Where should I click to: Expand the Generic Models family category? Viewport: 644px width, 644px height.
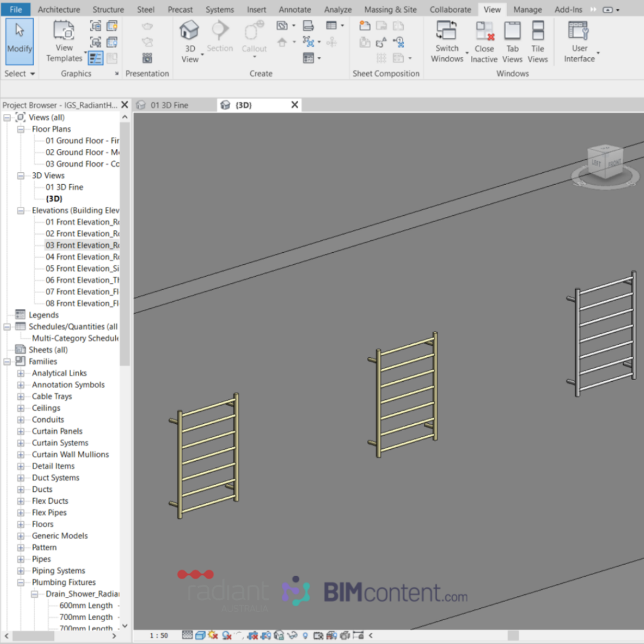(x=21, y=536)
